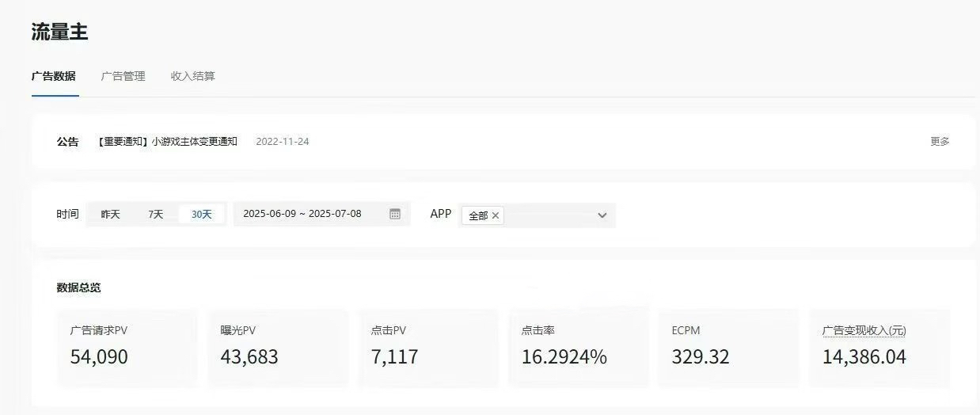
Task: Click the 公告 label
Action: point(67,142)
